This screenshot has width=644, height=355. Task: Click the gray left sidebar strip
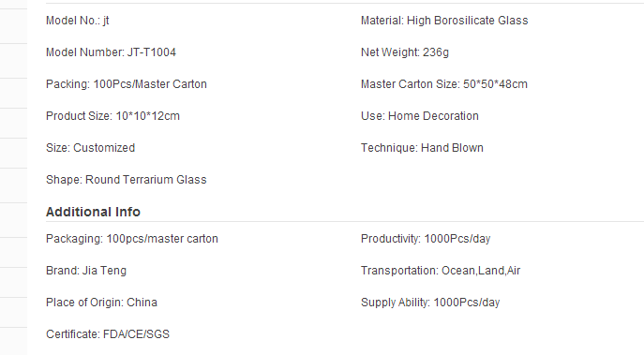[x=13, y=177]
